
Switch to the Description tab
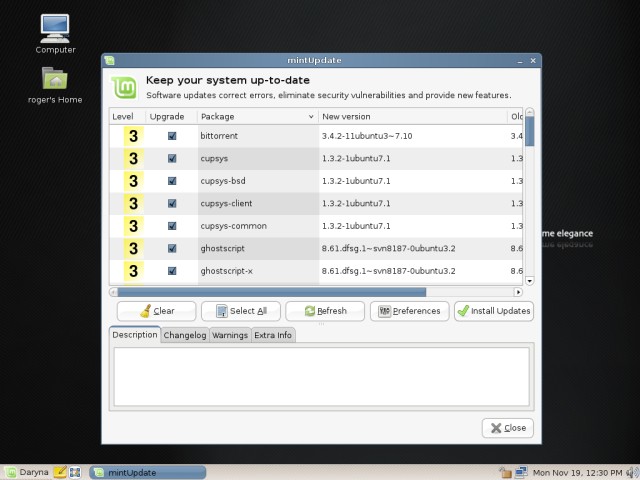pyautogui.click(x=135, y=335)
